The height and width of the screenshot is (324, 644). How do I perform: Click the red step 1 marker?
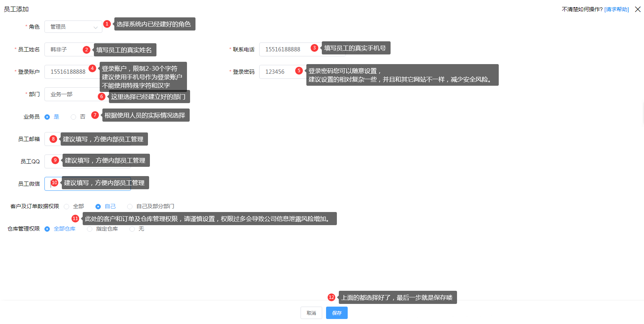[107, 24]
